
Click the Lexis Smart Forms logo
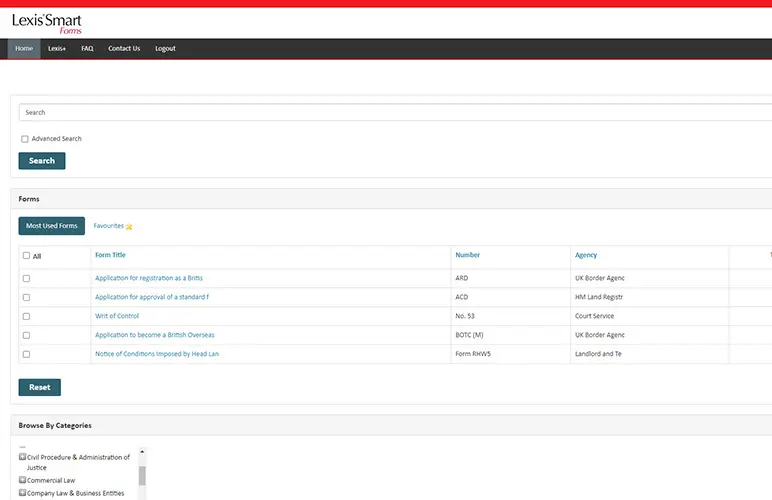tap(46, 23)
